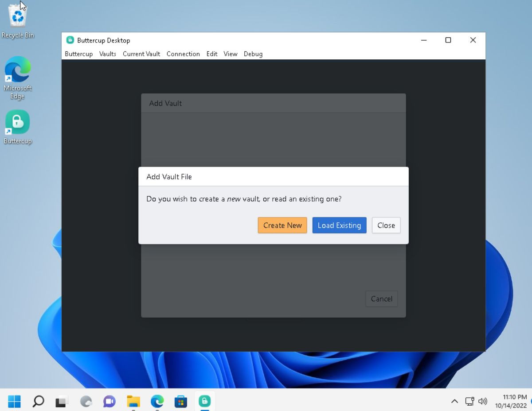Screen dimensions: 532x411
Task: Maximize the Buttercup Desktop window
Action: 448,40
